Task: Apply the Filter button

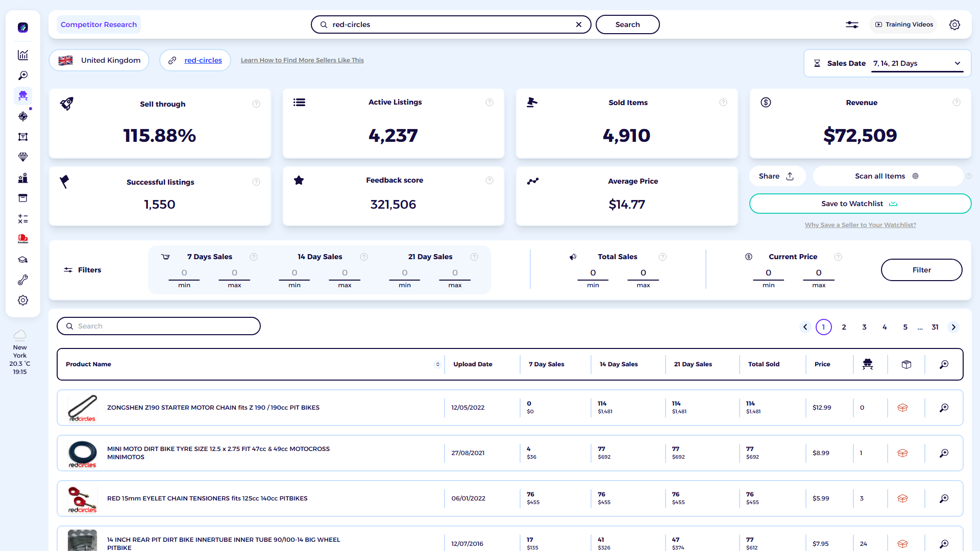Action: 921,270
